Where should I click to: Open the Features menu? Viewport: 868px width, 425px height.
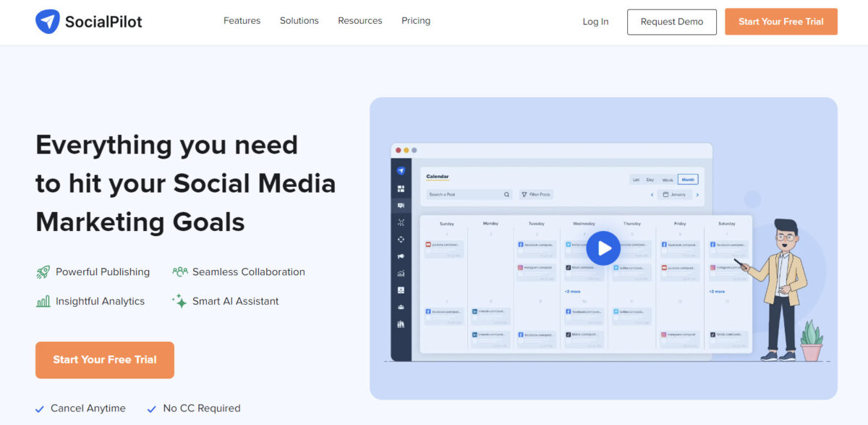click(x=242, y=21)
